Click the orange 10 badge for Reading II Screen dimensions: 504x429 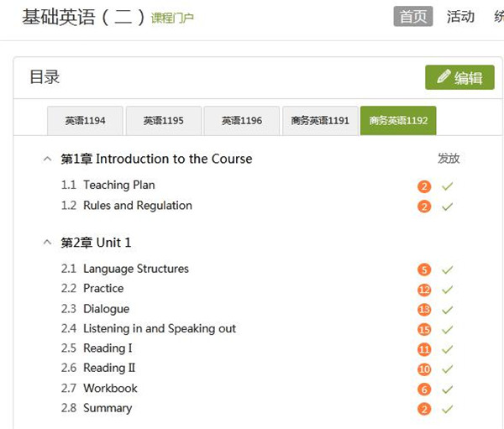click(x=424, y=369)
